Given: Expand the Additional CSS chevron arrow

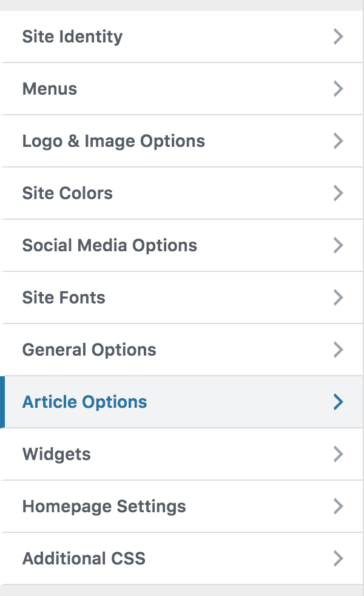Looking at the screenshot, I should [338, 558].
